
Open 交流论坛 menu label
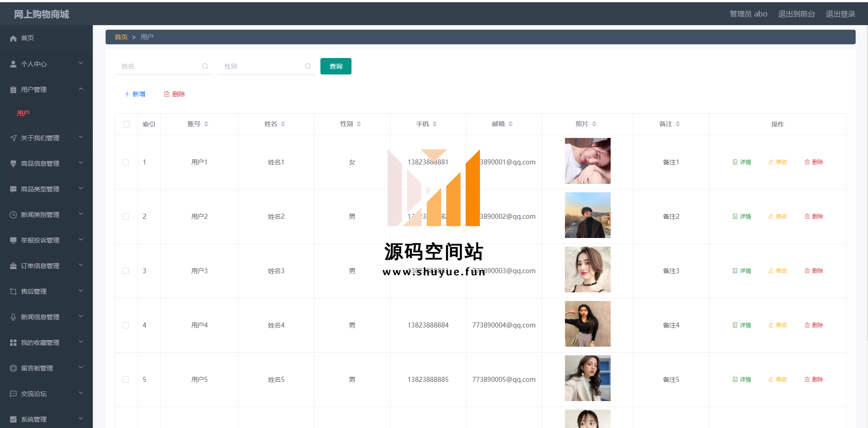[x=34, y=394]
